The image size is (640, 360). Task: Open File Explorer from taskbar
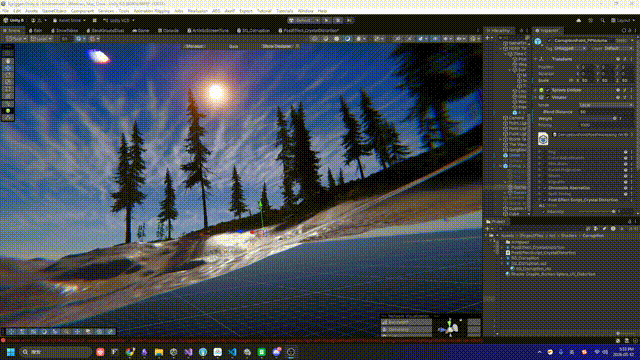159,352
